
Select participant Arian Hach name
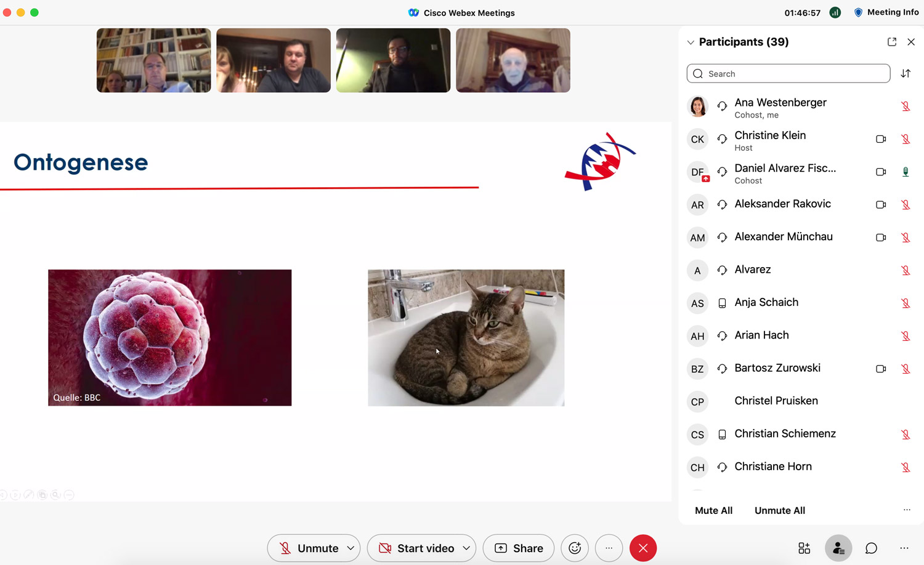tap(761, 335)
